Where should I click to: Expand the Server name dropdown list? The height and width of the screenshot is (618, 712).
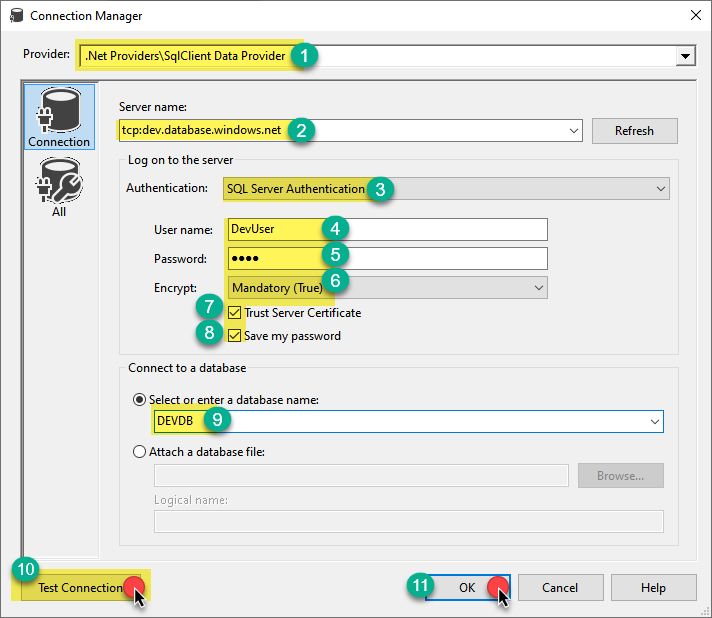click(574, 131)
